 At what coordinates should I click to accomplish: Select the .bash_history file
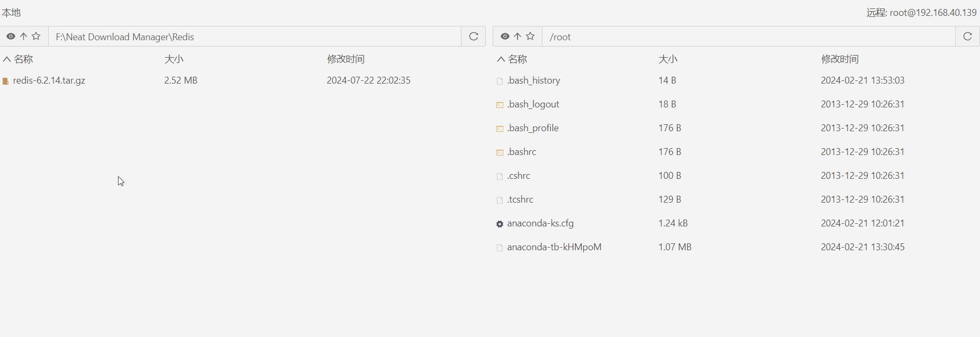(533, 80)
